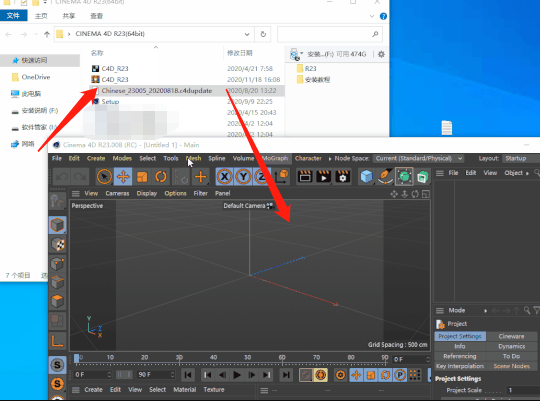Select Texture mode checkered cube icon
Image resolution: width=540 pixels, height=401 pixels.
click(57, 245)
